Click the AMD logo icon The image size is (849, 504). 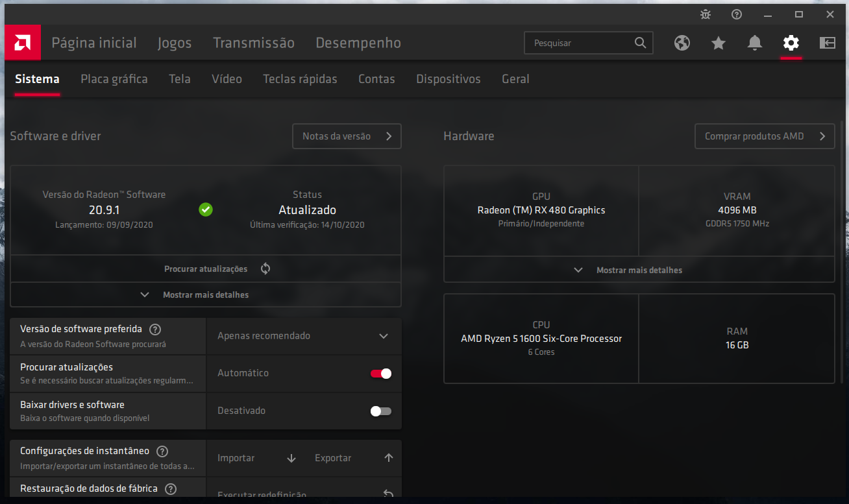(x=23, y=43)
